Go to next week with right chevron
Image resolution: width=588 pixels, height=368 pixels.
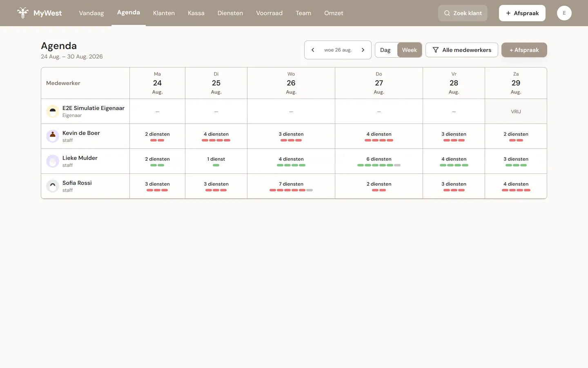click(363, 50)
